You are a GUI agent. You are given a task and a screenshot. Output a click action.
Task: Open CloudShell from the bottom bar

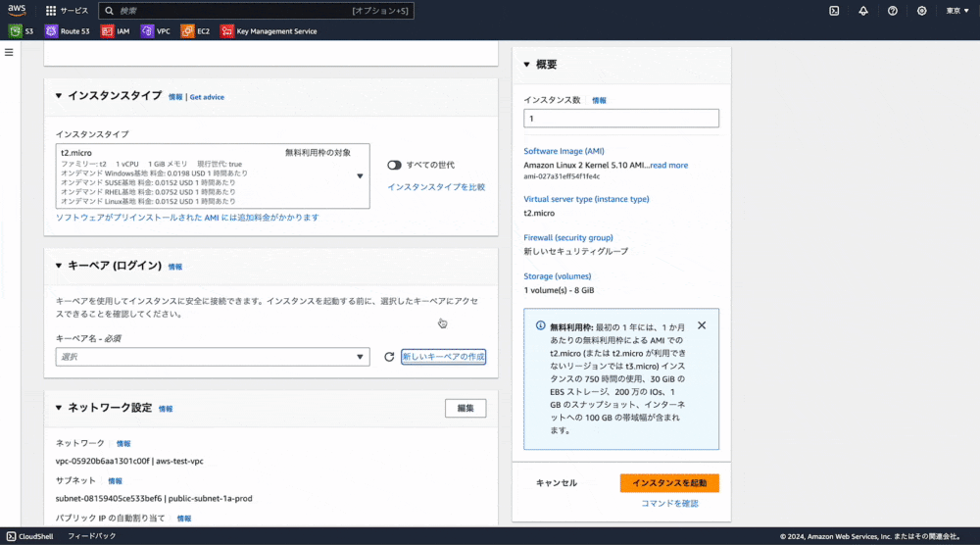point(30,536)
